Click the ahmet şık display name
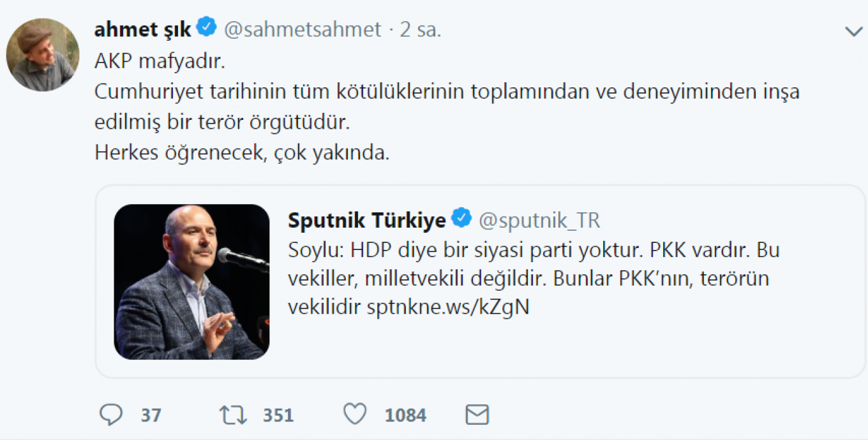868x440 pixels. (x=142, y=29)
